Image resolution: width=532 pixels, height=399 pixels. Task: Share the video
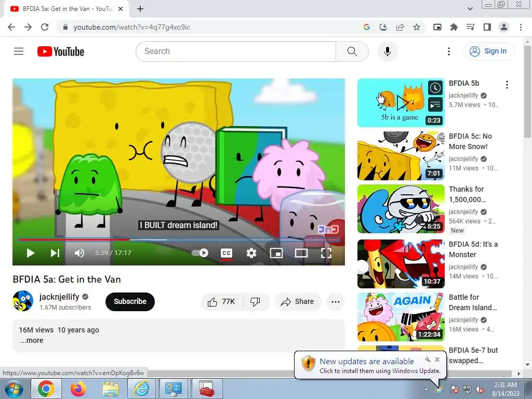point(298,301)
